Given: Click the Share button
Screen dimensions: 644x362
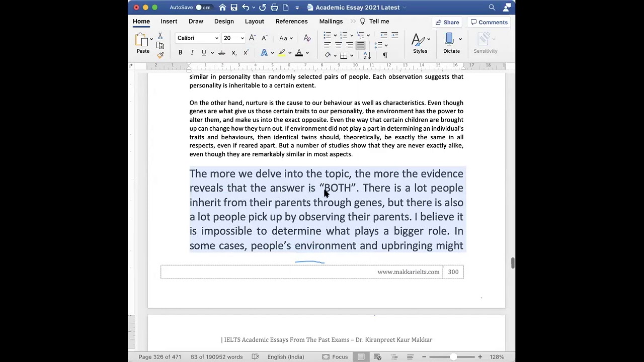Looking at the screenshot, I should 447,22.
